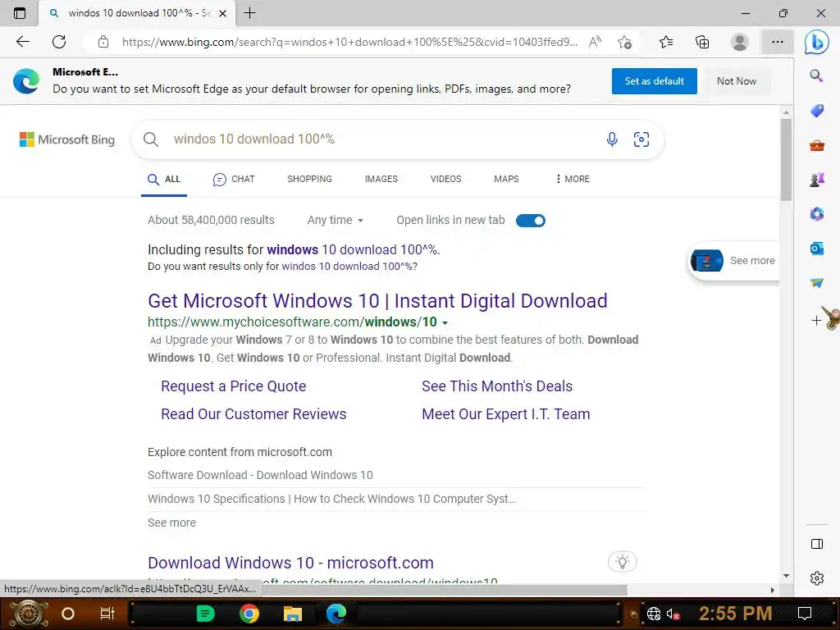
Task: Open Request a Price Quote link
Action: pyautogui.click(x=233, y=386)
